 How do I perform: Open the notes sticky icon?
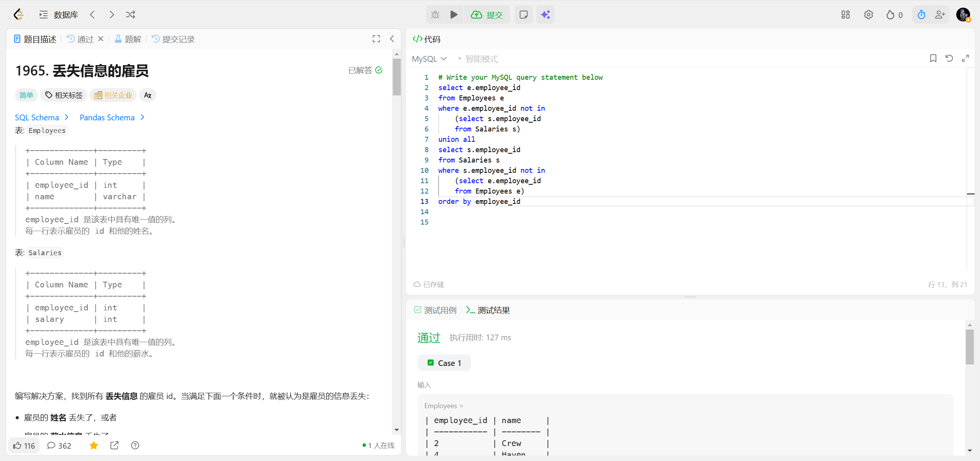(x=523, y=15)
